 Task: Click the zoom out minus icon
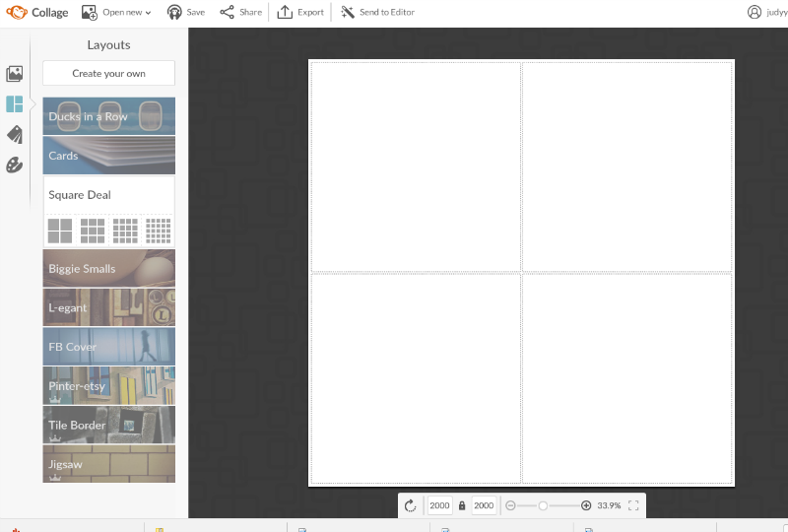510,505
